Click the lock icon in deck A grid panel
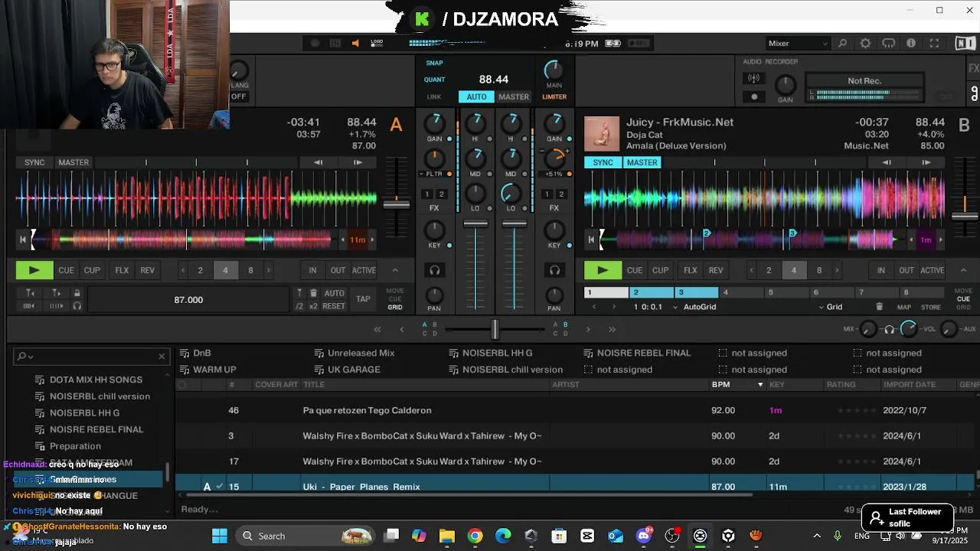 tap(77, 293)
